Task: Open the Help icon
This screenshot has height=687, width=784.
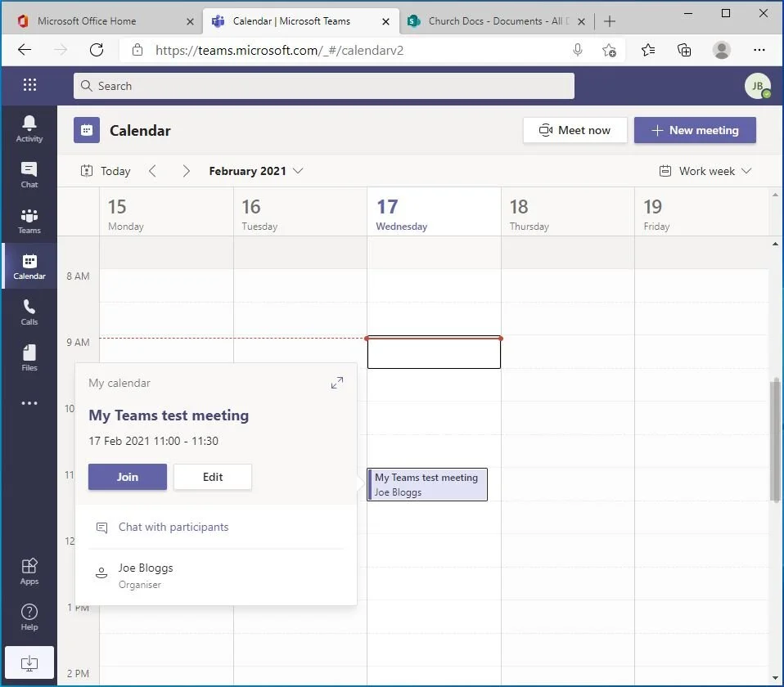Action: click(29, 617)
